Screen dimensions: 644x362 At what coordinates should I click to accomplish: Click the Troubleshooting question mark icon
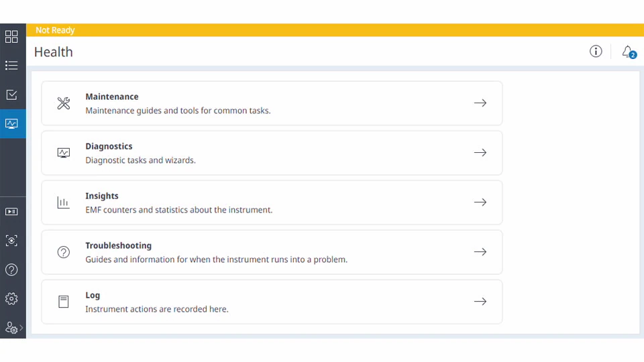coord(64,252)
